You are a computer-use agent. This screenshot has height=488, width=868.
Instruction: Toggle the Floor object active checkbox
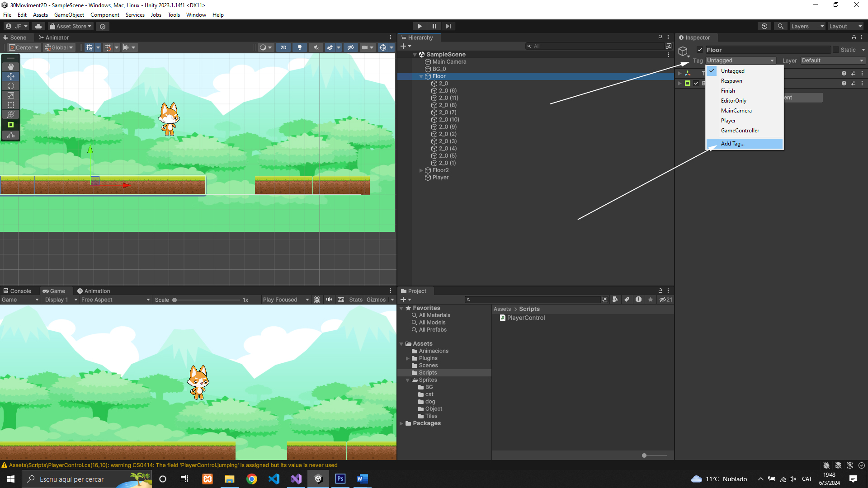pyautogui.click(x=699, y=50)
